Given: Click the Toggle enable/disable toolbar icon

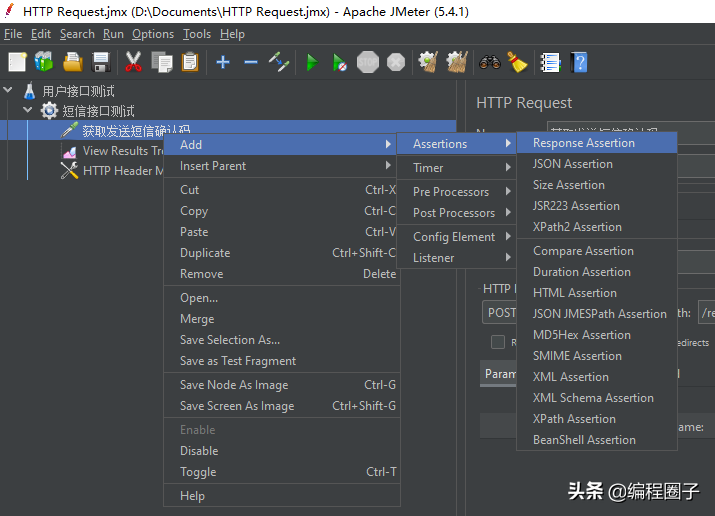Looking at the screenshot, I should click(x=279, y=62).
